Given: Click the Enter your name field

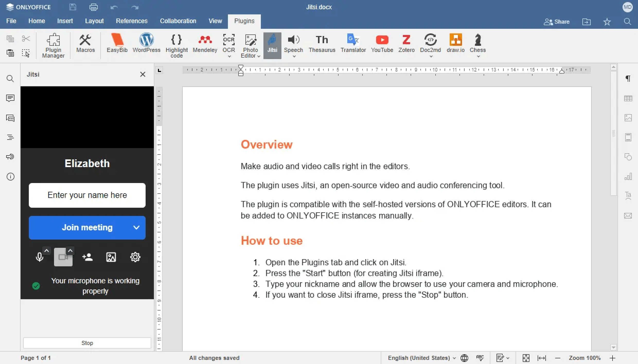Looking at the screenshot, I should click(x=87, y=195).
